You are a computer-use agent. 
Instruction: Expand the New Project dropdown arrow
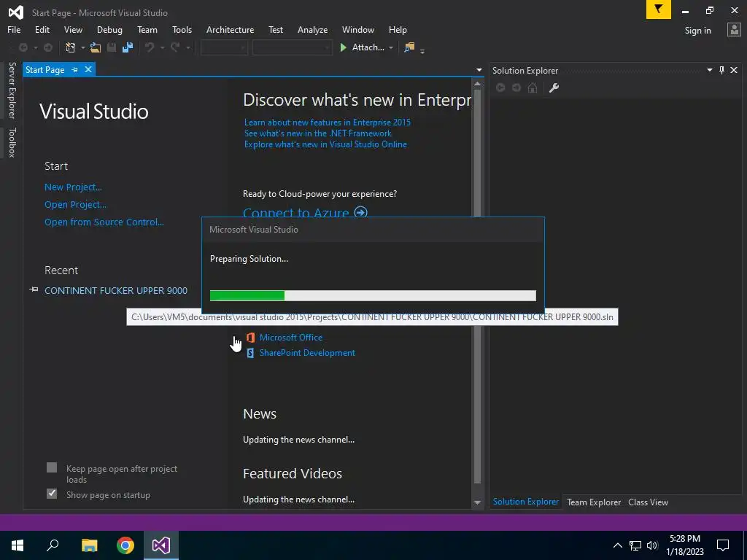pos(82,47)
